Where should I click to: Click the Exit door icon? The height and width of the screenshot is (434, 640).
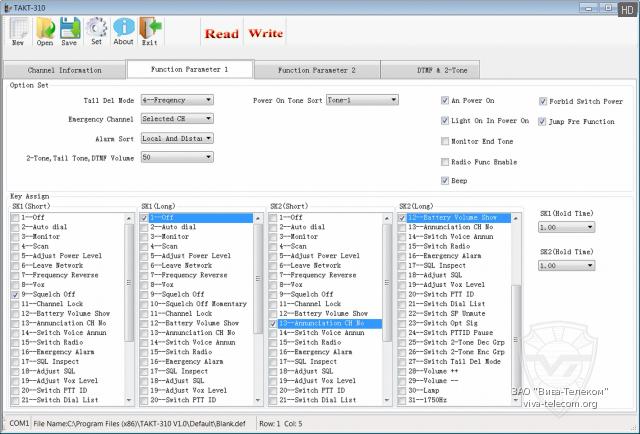(149, 31)
